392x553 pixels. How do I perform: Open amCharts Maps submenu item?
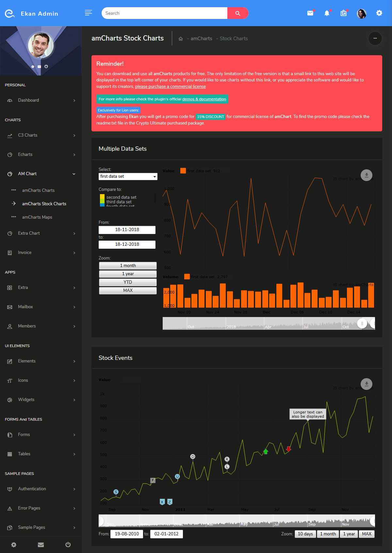point(37,217)
